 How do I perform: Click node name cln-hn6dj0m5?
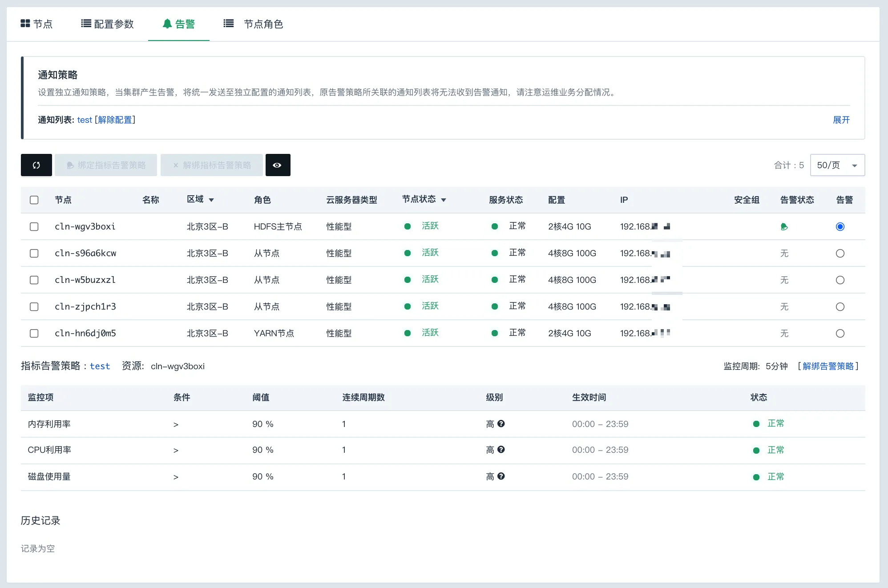click(85, 333)
